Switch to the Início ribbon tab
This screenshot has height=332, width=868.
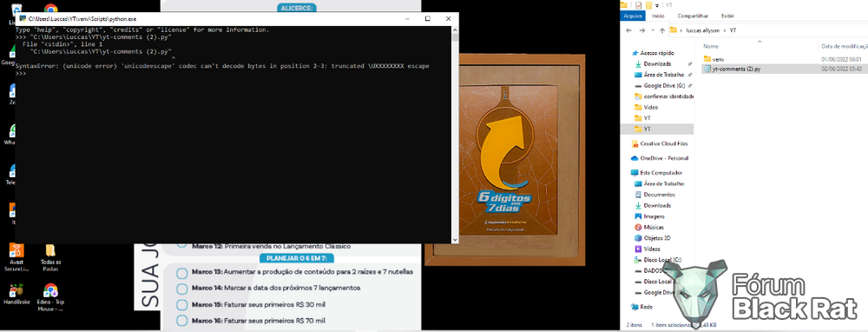(658, 16)
